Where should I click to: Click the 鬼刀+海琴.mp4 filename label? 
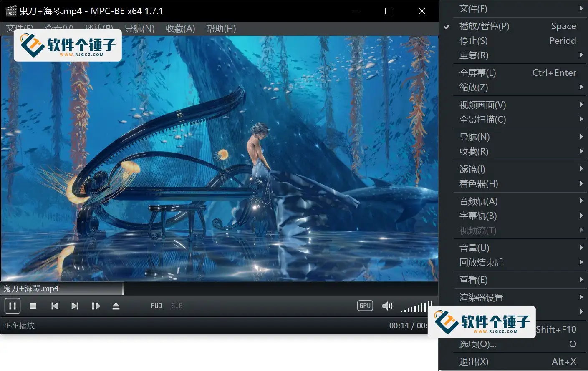(x=31, y=288)
